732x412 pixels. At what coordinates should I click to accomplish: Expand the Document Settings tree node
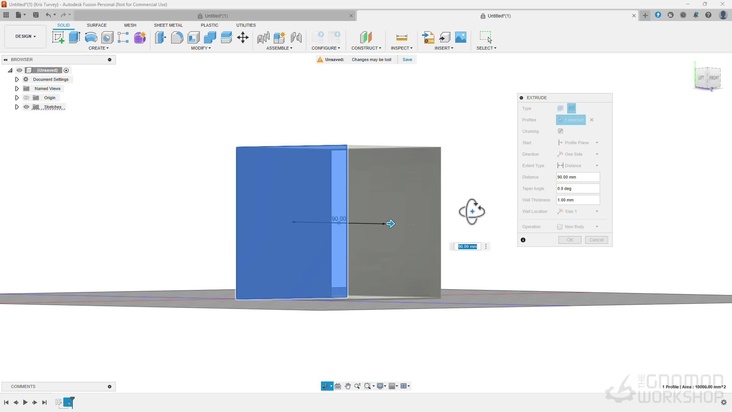coord(17,79)
